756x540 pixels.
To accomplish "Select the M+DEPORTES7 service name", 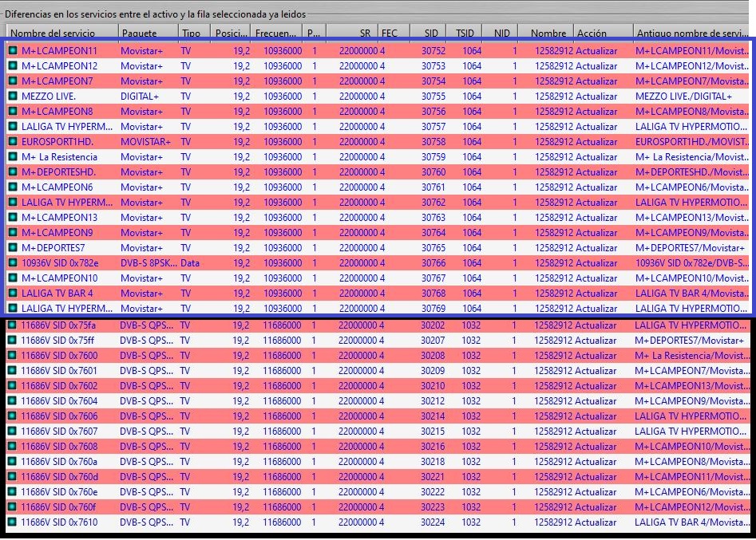I will 53,247.
